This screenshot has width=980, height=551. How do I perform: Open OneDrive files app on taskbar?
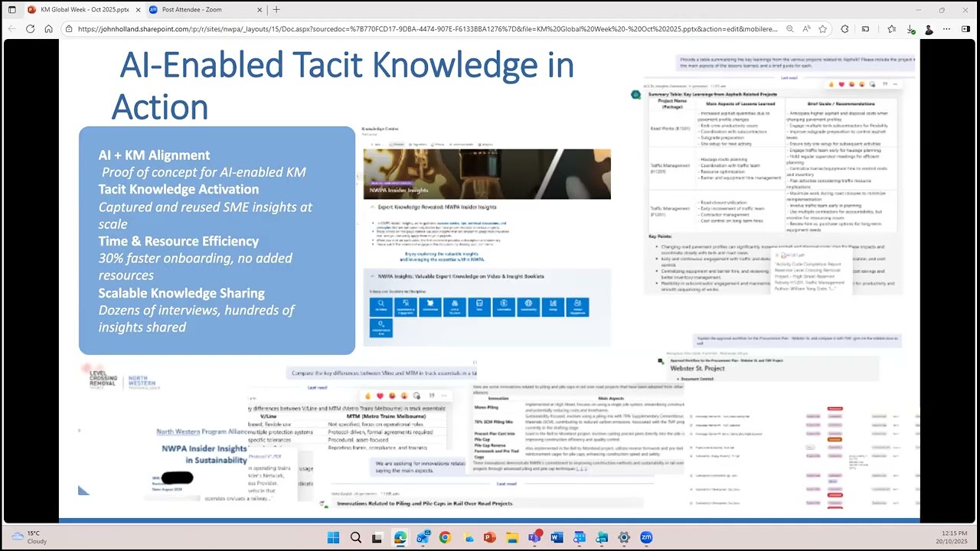point(467,537)
